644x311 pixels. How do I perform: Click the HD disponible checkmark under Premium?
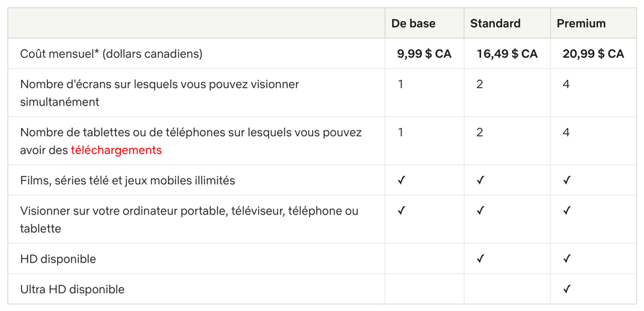pyautogui.click(x=566, y=259)
